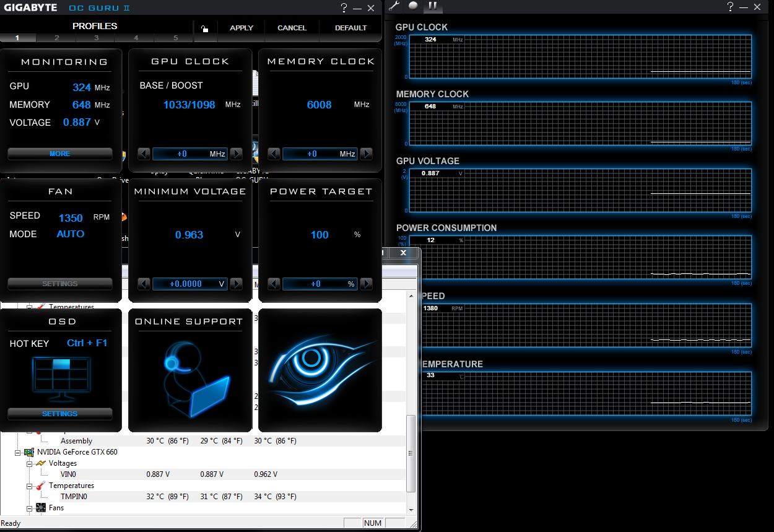Image resolution: width=774 pixels, height=532 pixels.
Task: Increase memory clock offset with right arrow
Action: click(x=366, y=154)
